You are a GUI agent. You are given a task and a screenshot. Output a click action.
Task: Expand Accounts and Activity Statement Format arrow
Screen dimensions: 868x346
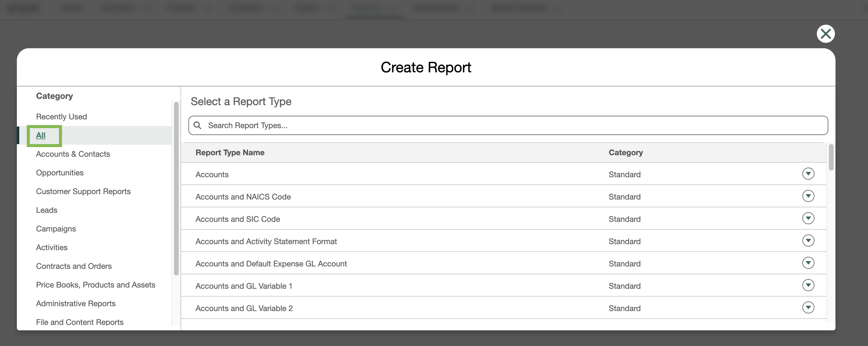tap(808, 241)
